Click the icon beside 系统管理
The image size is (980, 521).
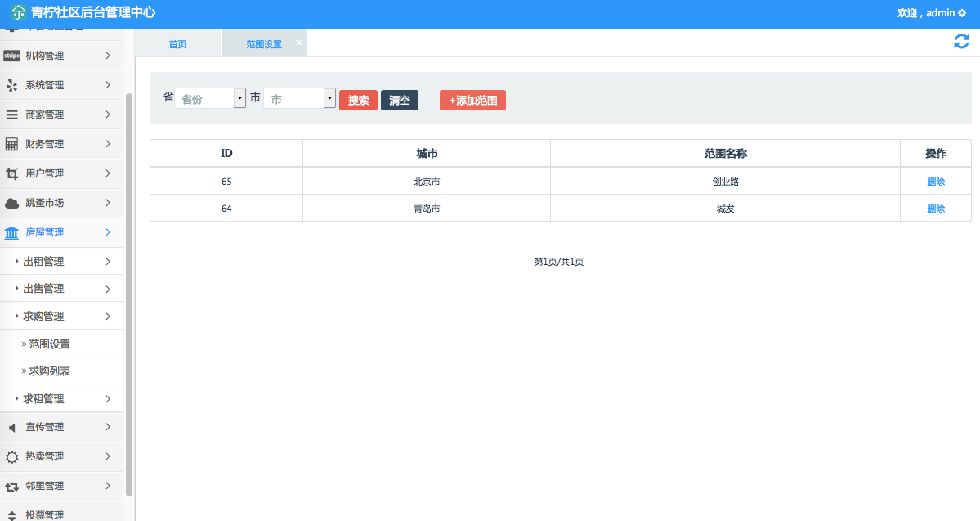12,85
